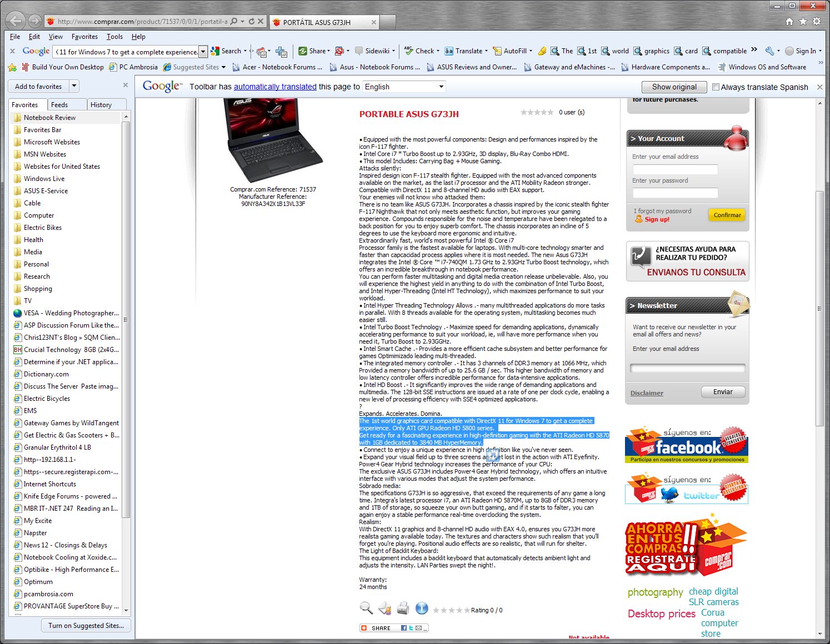Click the Show original button

[674, 87]
